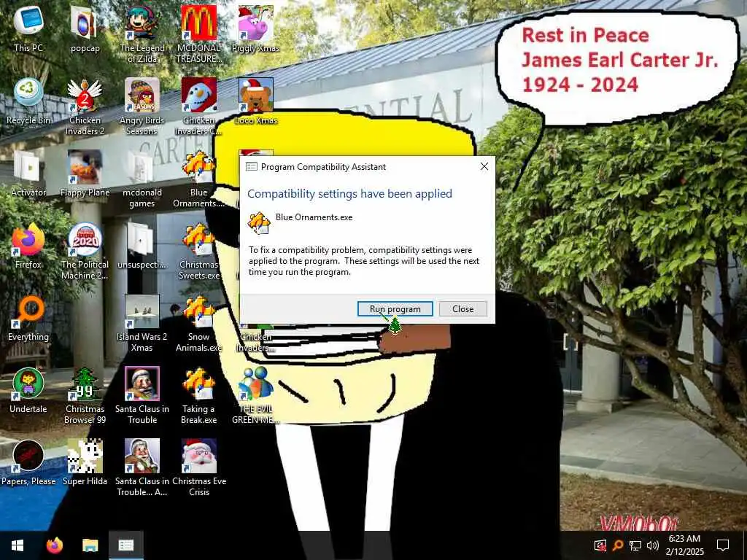Viewport: 747px width, 560px height.
Task: Select Santa Claus in Trouble... A... shortcut
Action: [x=142, y=468]
